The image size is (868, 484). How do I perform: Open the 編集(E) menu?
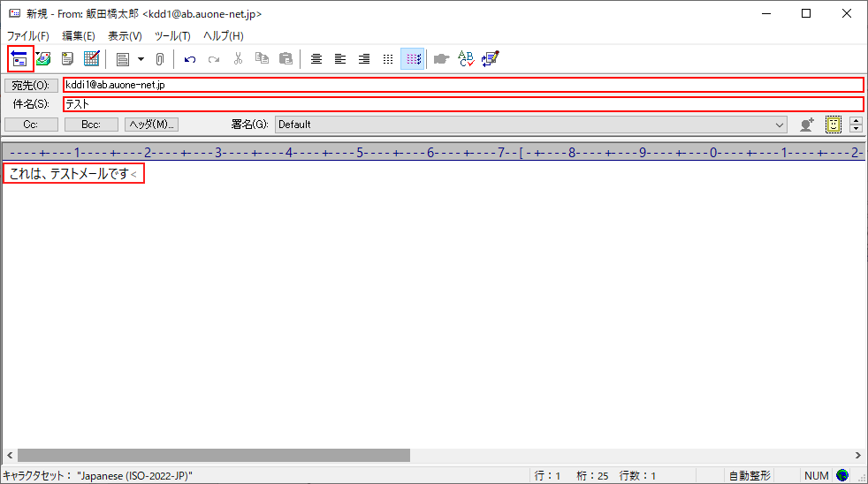pos(79,36)
